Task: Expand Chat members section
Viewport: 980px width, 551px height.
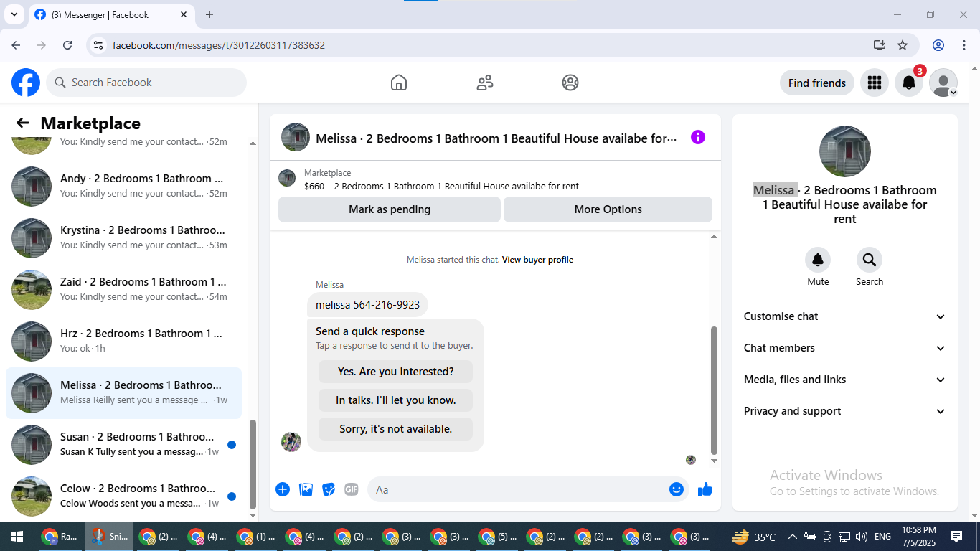Action: tap(845, 348)
